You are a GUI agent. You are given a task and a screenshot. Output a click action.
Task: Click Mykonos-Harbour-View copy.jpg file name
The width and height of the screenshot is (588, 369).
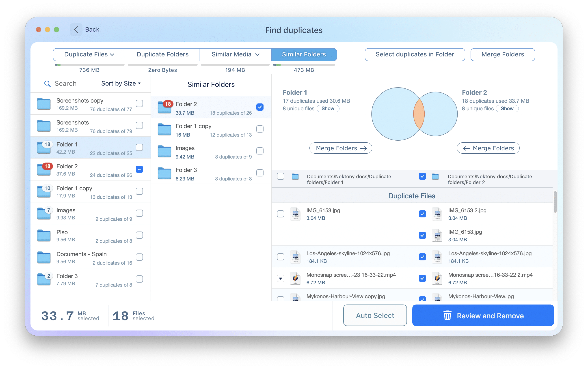click(346, 296)
